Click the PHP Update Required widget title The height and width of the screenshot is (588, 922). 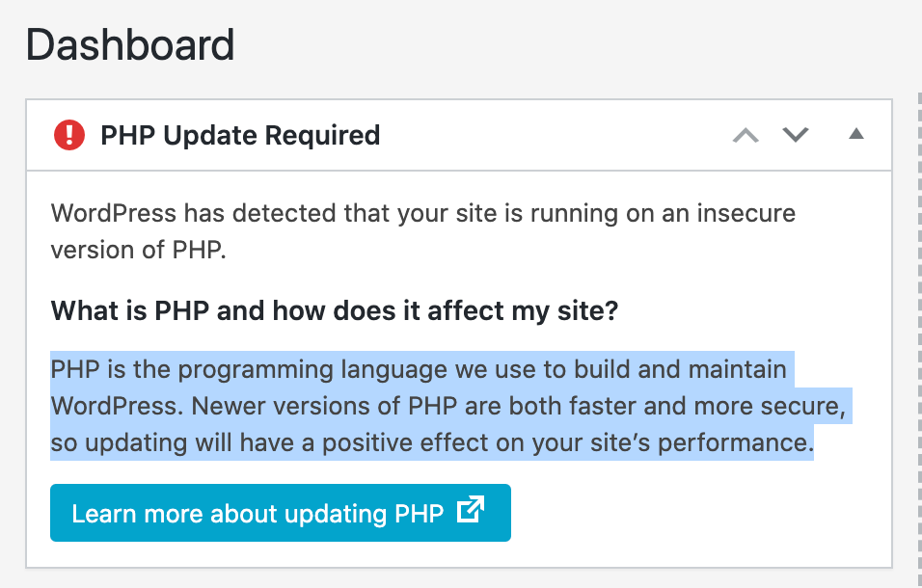[240, 136]
